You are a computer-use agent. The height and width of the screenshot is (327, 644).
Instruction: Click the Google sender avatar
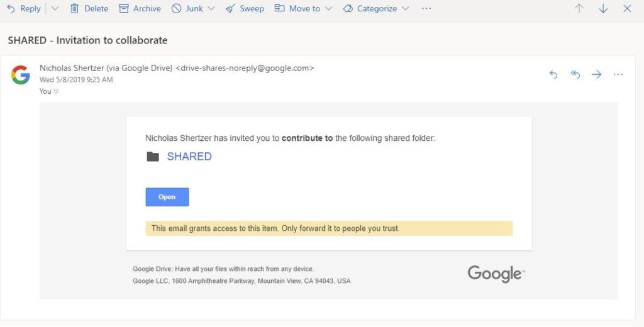click(x=21, y=75)
